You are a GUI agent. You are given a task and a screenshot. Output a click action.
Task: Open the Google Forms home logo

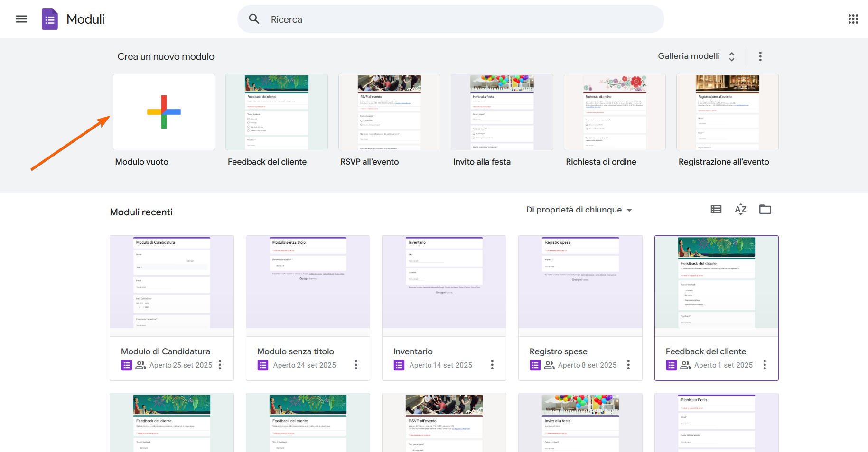coord(49,19)
